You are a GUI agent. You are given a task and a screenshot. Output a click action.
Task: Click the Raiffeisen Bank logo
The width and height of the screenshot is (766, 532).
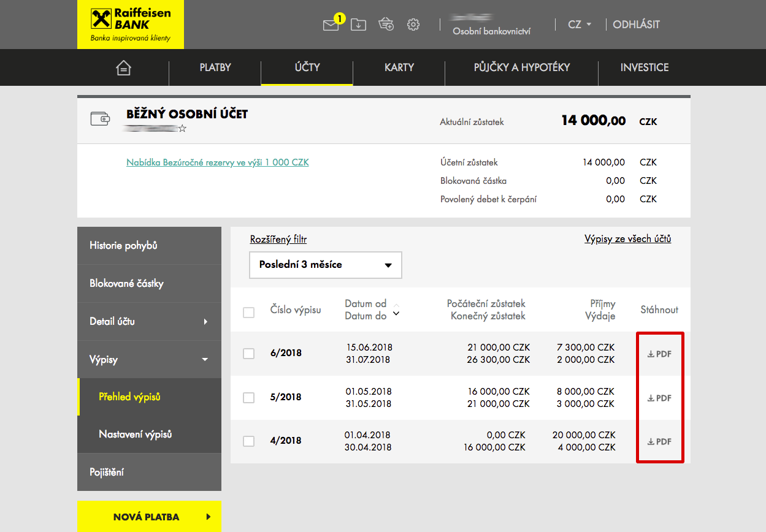(x=131, y=25)
